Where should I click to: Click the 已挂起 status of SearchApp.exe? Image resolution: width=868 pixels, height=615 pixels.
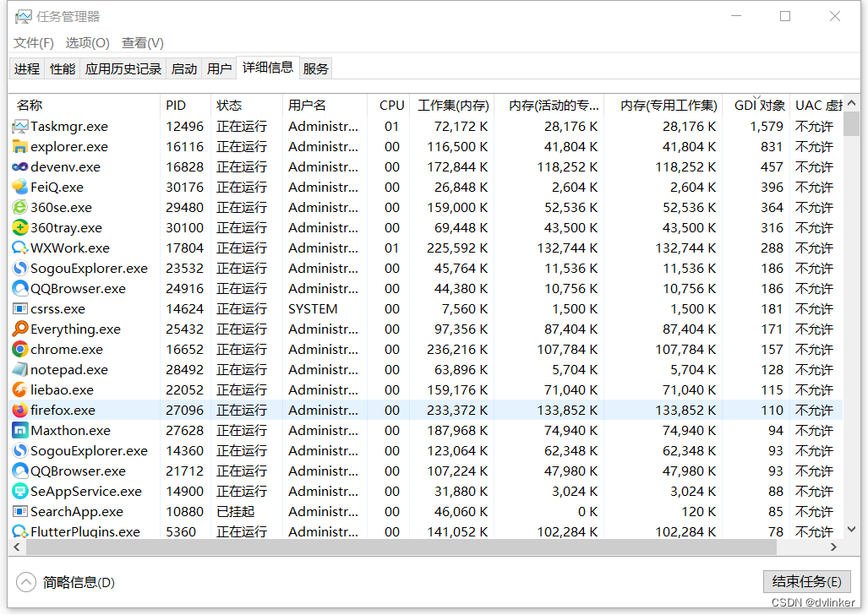click(x=236, y=511)
